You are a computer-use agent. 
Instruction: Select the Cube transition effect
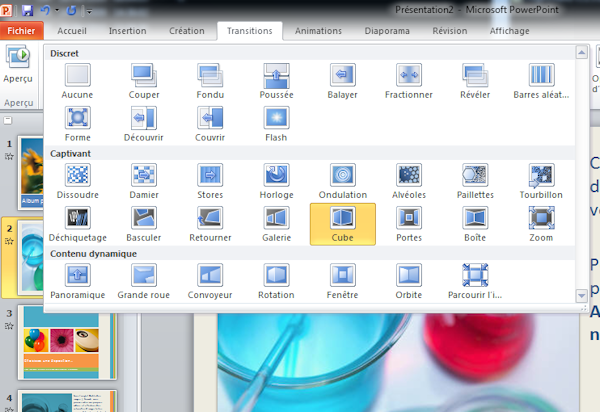click(x=342, y=223)
